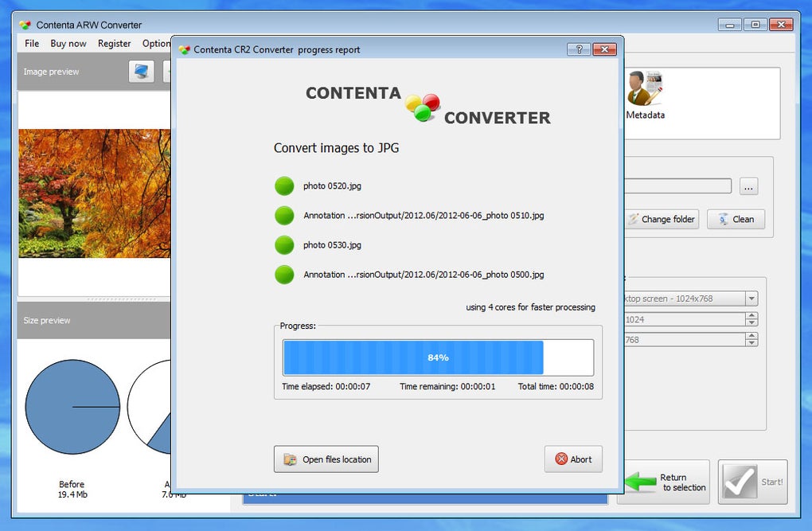Decrease the 768 height spinner
The image size is (812, 531).
(x=752, y=343)
